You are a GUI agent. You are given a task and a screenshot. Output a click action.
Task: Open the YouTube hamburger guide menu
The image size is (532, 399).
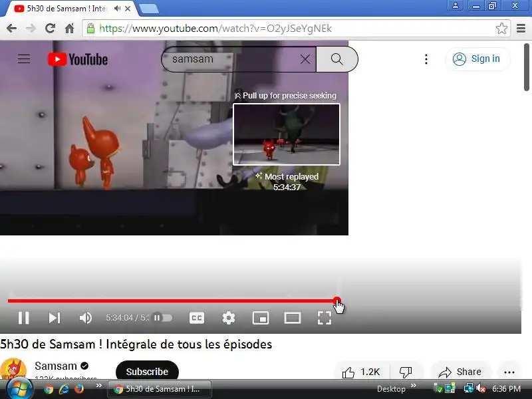pyautogui.click(x=24, y=59)
